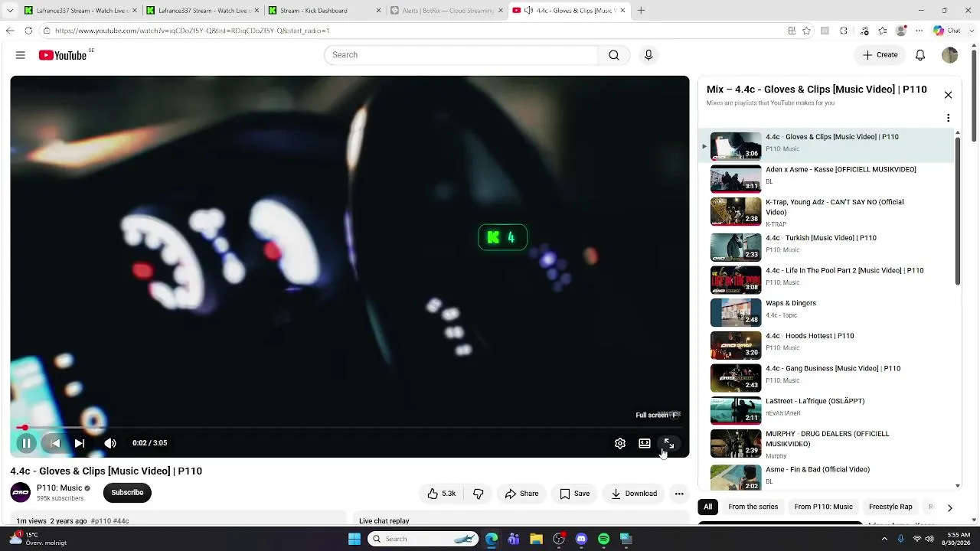This screenshot has height=551, width=980.
Task: Open the P110: Music channel name link
Action: [x=60, y=488]
